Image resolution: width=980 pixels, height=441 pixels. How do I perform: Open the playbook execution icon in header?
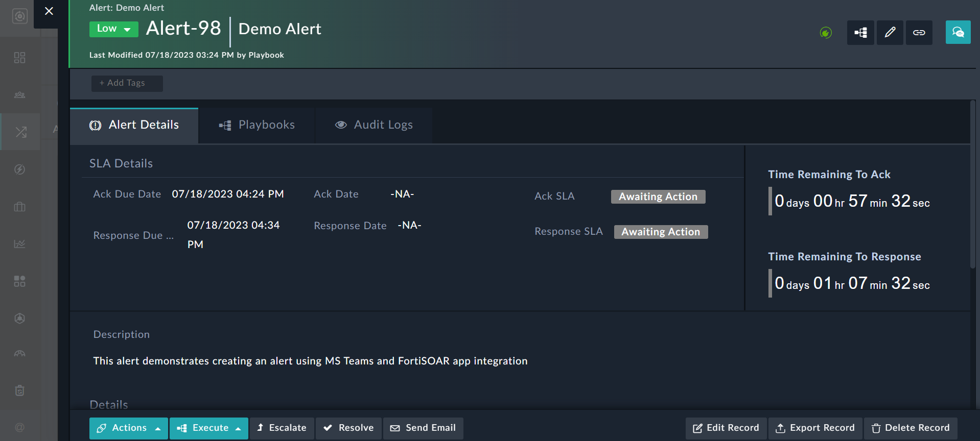coord(860,33)
